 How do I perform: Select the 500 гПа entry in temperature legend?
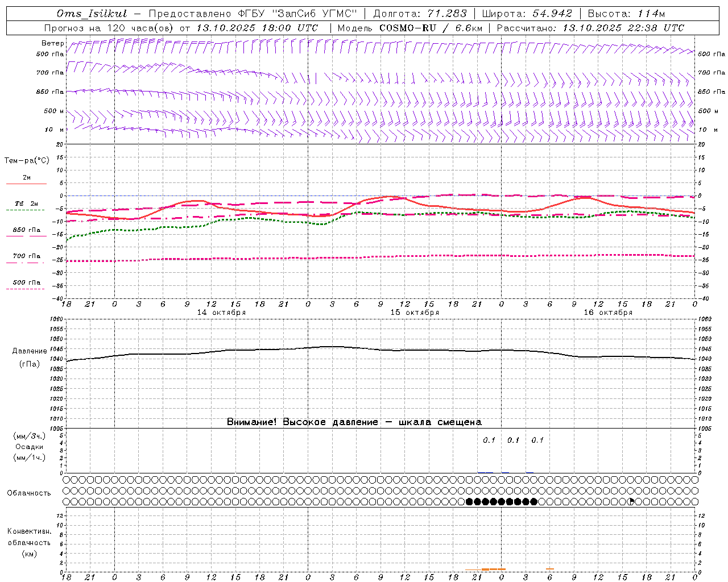click(27, 282)
